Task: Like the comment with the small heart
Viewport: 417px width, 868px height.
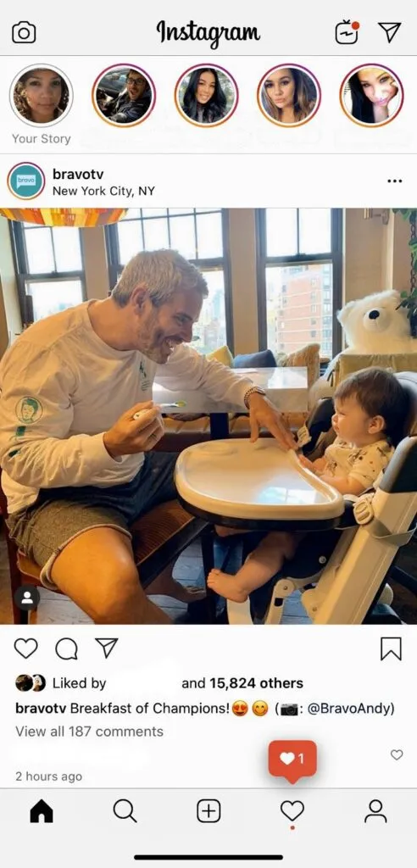Action: point(397,754)
